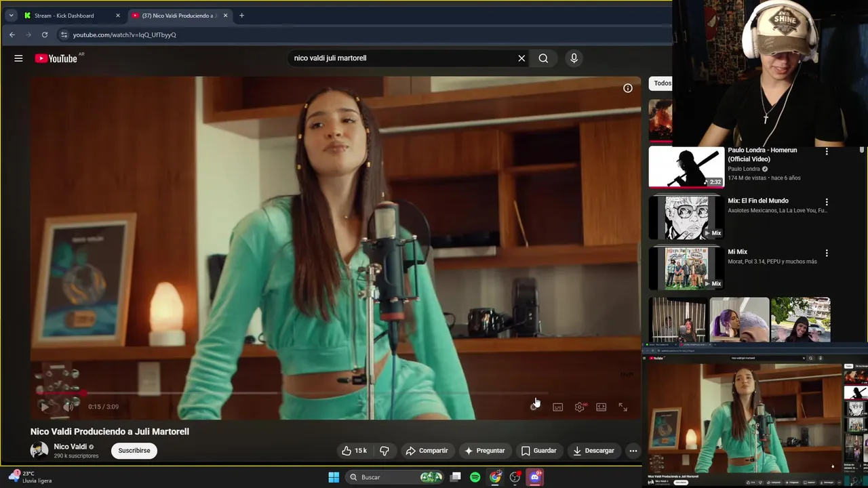868x488 pixels.
Task: Toggle autoplay switch in player
Action: coord(535,407)
